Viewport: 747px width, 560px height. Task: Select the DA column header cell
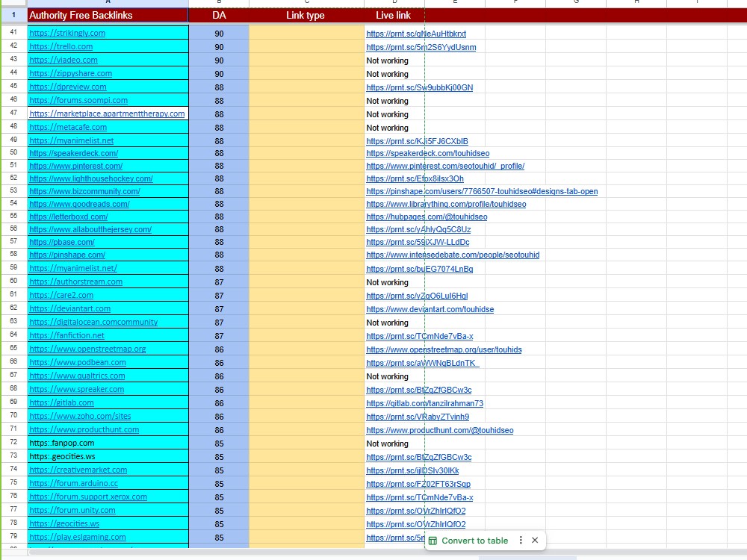pyautogui.click(x=219, y=15)
